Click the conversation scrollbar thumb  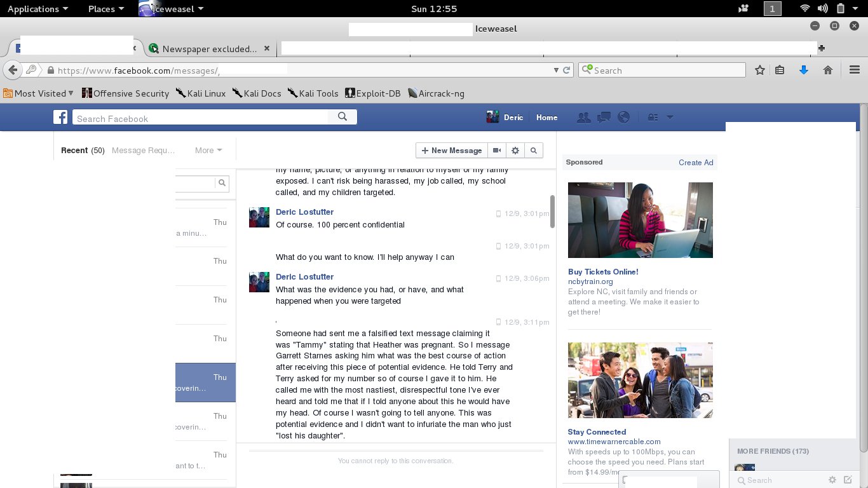553,211
